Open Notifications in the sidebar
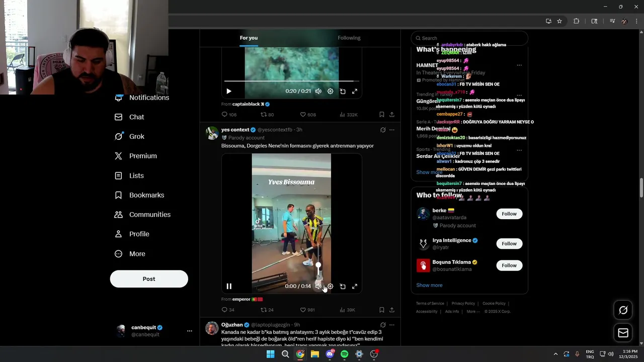Screen dimensions: 644x362 tap(141, 98)
